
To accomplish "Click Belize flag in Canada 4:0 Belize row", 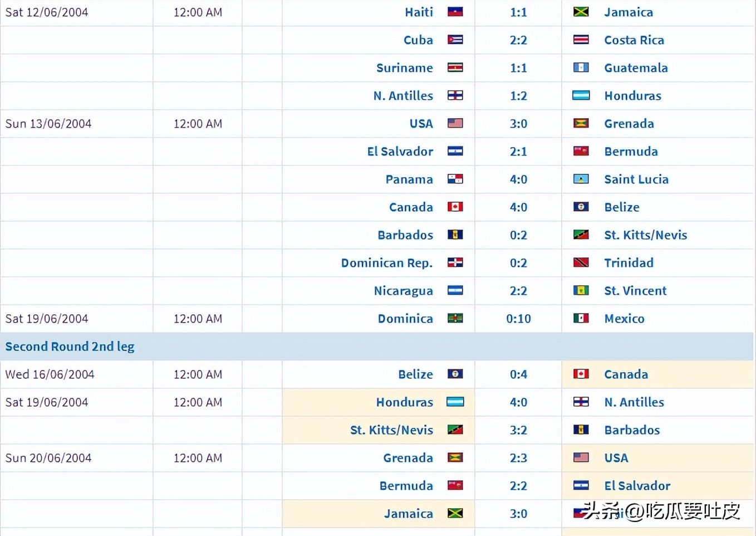I will pos(581,207).
